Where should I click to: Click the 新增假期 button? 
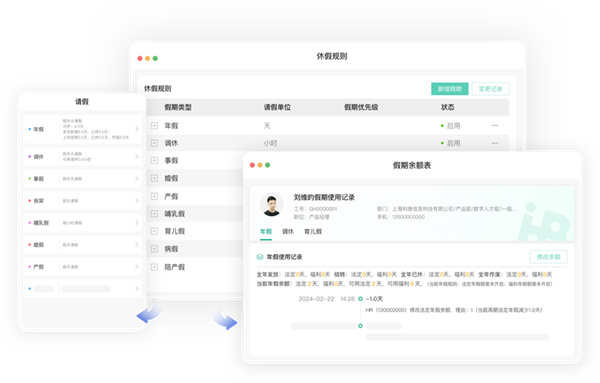[x=450, y=89]
